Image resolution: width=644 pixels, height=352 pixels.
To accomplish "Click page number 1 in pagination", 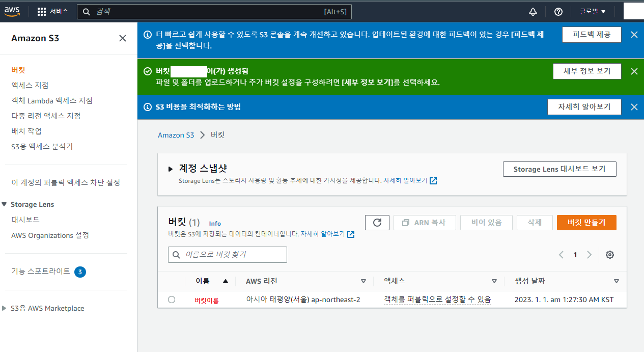I will [575, 255].
